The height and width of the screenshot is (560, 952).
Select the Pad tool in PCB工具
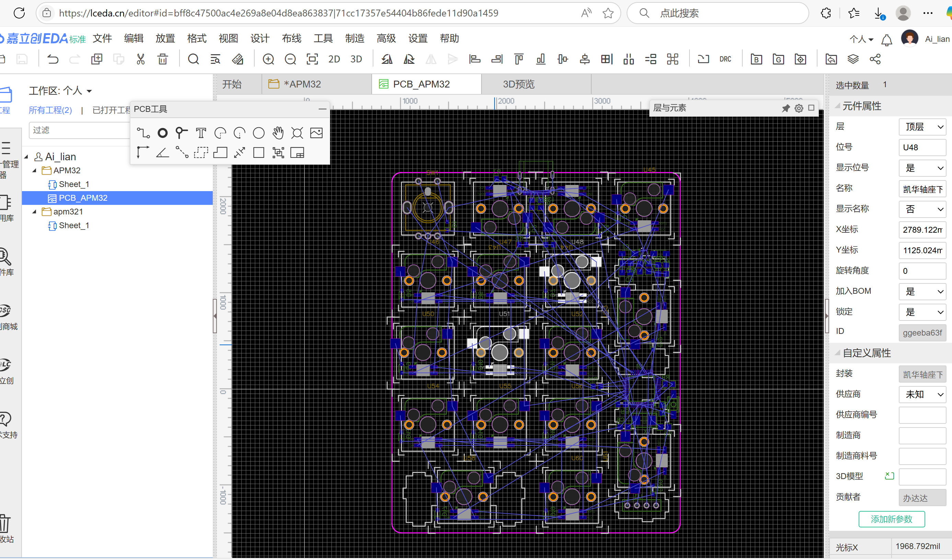click(x=162, y=133)
